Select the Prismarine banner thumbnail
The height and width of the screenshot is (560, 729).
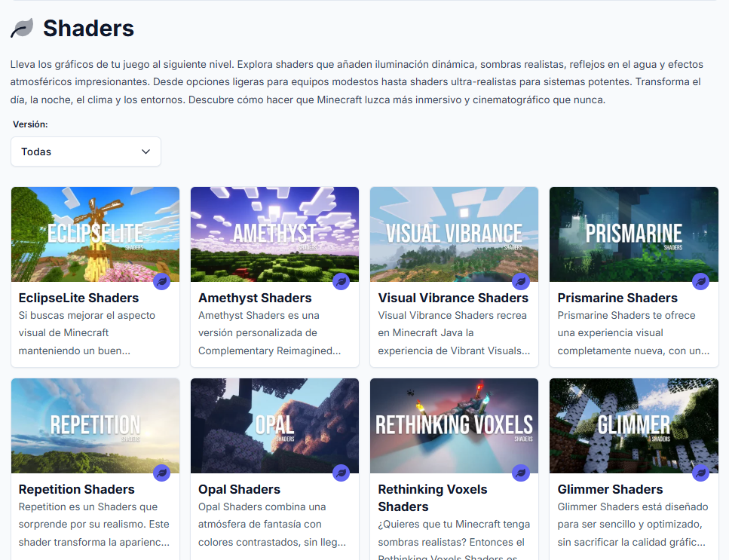coord(634,234)
